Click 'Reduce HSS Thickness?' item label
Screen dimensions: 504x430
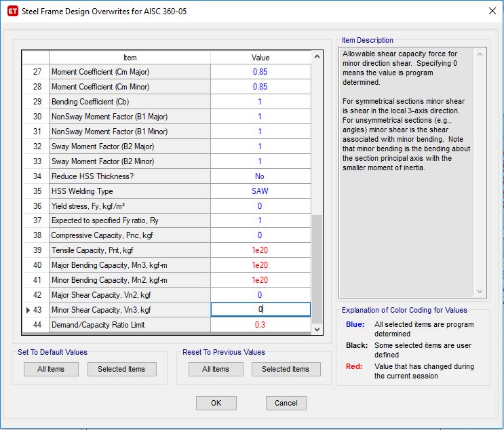pos(92,176)
